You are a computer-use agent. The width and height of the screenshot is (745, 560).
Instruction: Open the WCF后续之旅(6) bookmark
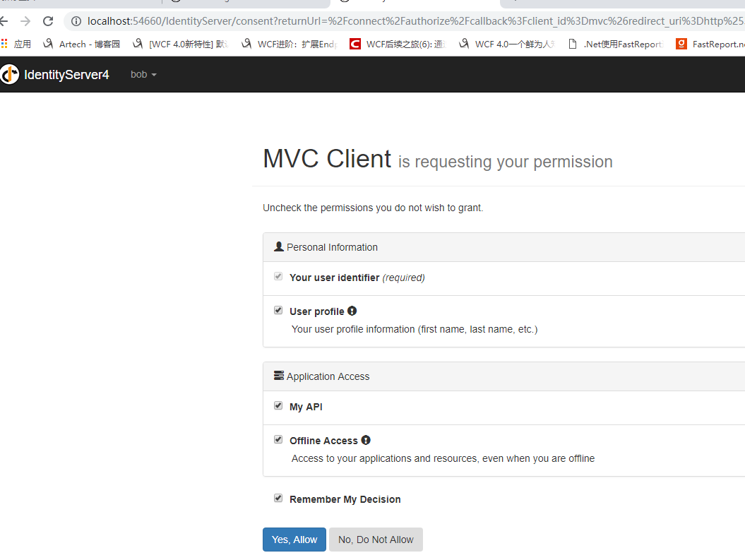pos(398,44)
